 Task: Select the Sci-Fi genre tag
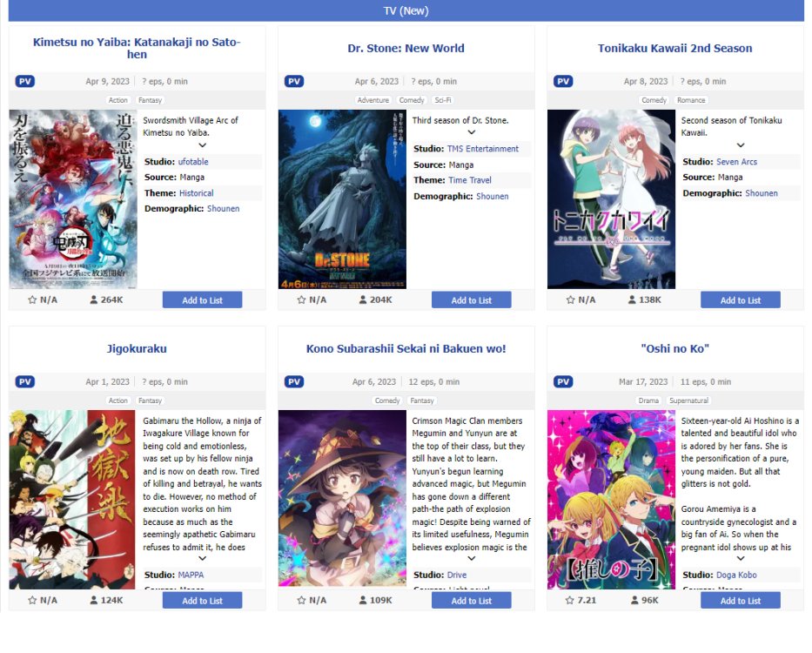(x=443, y=100)
